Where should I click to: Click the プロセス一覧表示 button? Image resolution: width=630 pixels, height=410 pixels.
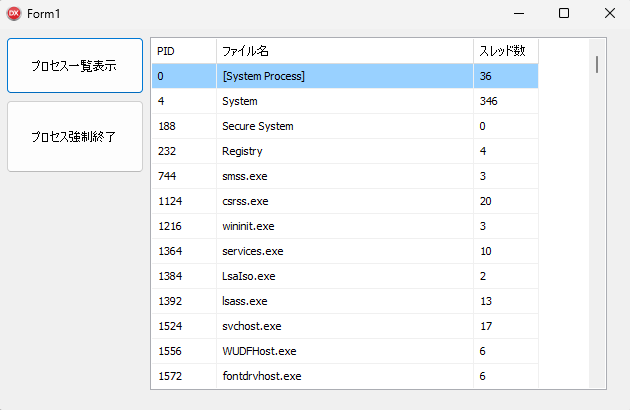[75, 66]
